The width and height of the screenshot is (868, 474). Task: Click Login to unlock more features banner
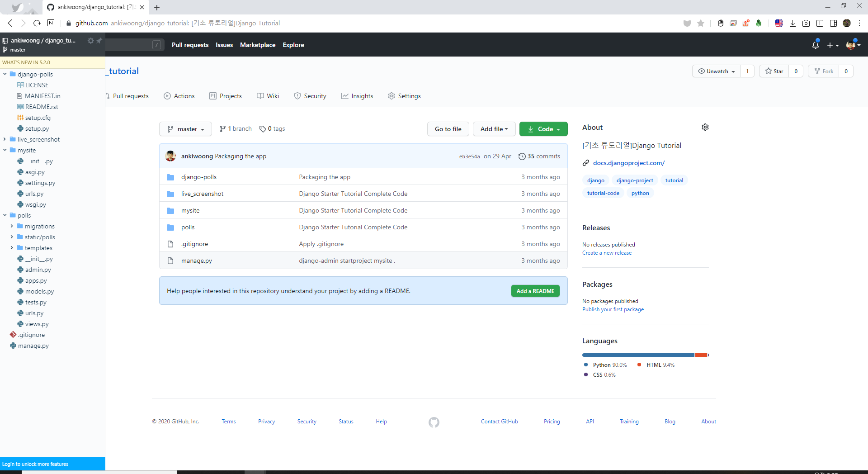click(x=52, y=464)
